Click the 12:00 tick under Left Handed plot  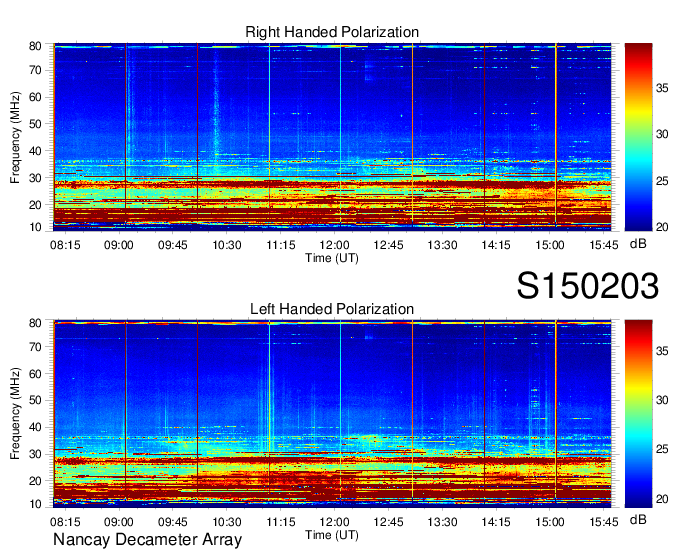334,522
